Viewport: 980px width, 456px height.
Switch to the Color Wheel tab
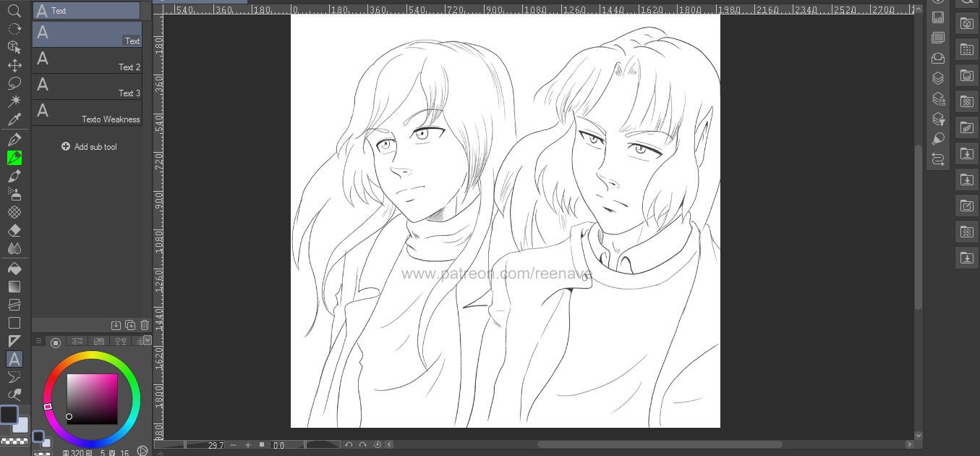pyautogui.click(x=56, y=342)
